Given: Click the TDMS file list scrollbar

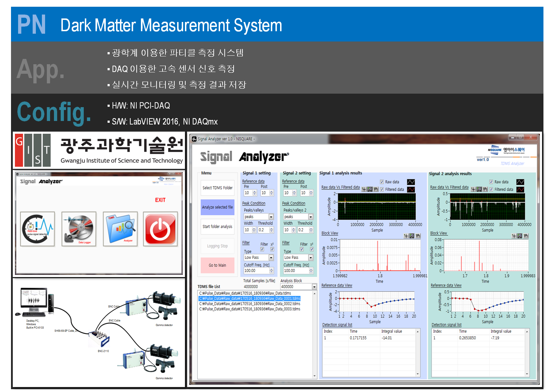Looking at the screenshot, I should tap(314, 335).
